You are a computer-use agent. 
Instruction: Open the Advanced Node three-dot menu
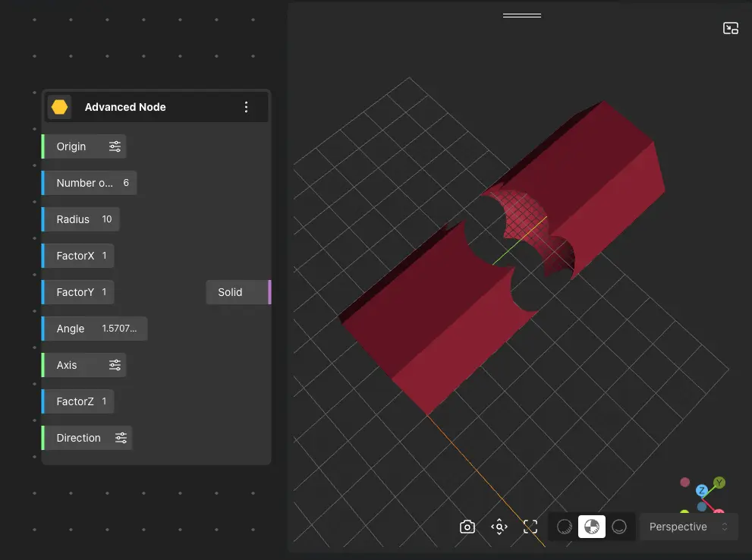[x=246, y=107]
